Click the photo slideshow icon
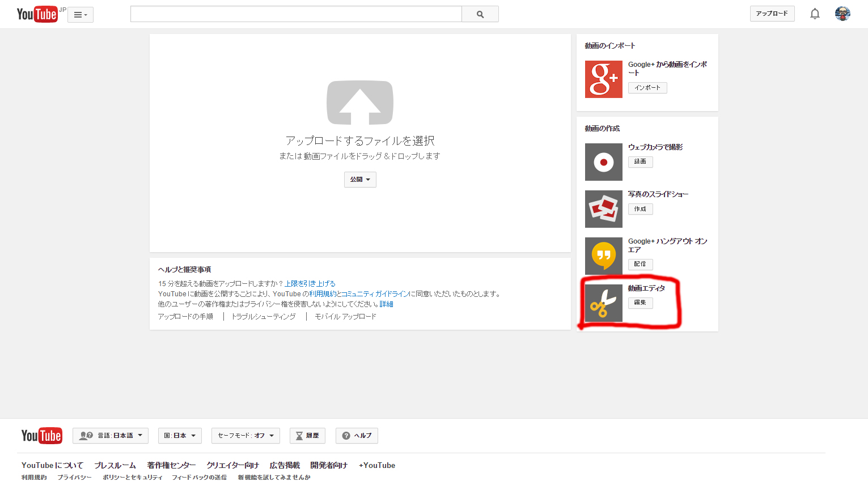Image resolution: width=868 pixels, height=498 pixels. coord(604,209)
